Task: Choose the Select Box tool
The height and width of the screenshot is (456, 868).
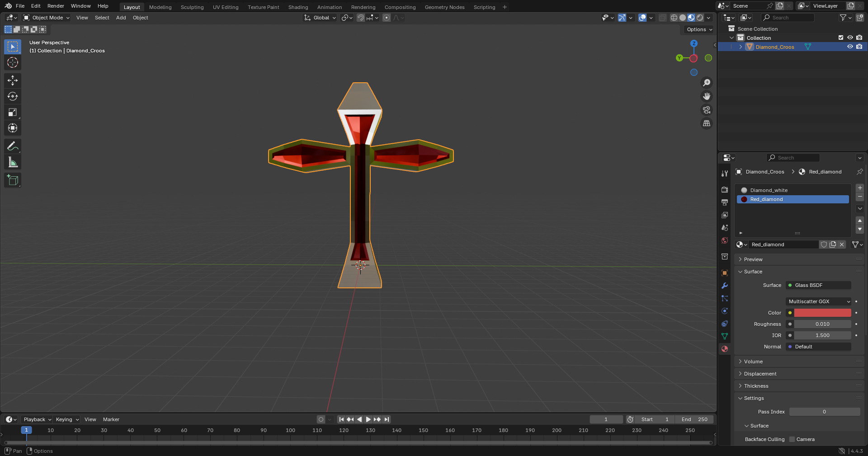Action: point(13,47)
